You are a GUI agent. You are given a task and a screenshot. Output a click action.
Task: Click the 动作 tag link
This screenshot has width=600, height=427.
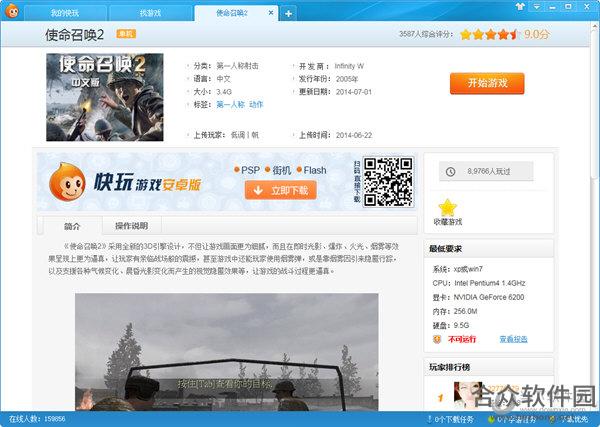click(256, 104)
